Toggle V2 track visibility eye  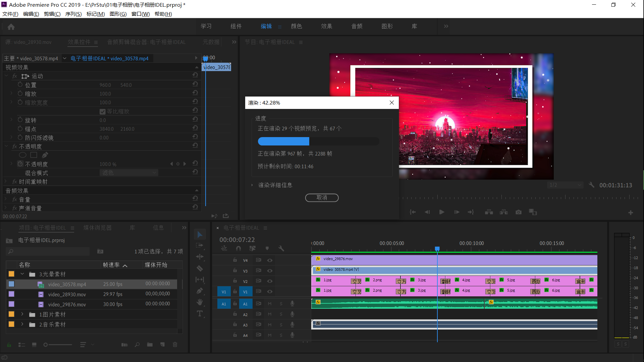click(x=270, y=281)
